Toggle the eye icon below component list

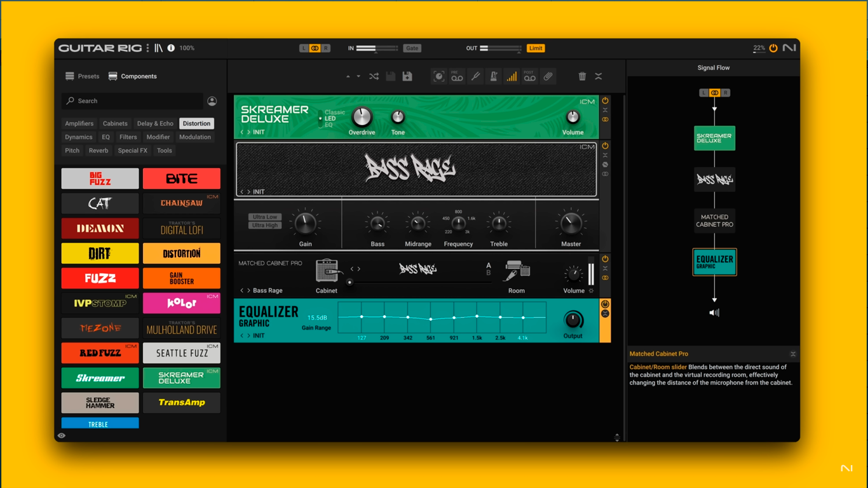(62, 436)
